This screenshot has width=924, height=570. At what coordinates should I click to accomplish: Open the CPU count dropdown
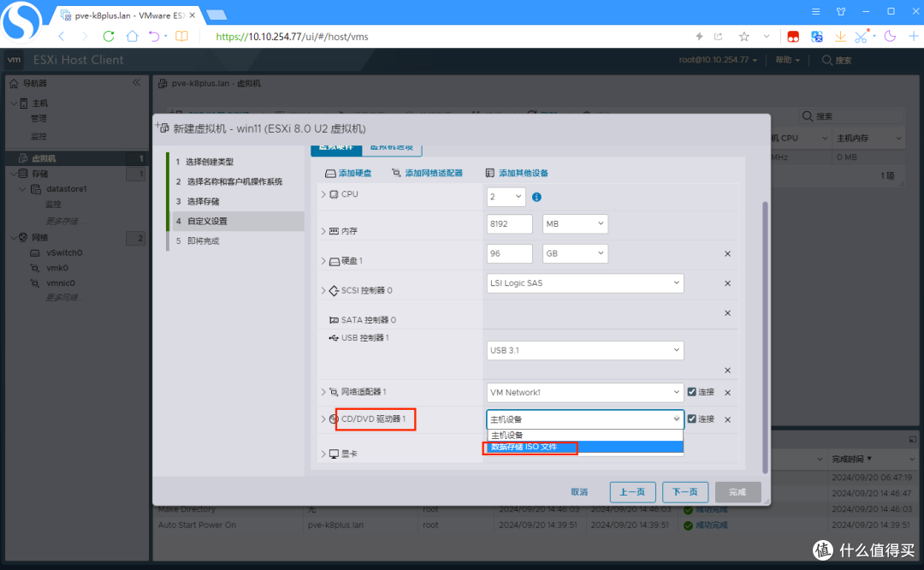pyautogui.click(x=506, y=196)
